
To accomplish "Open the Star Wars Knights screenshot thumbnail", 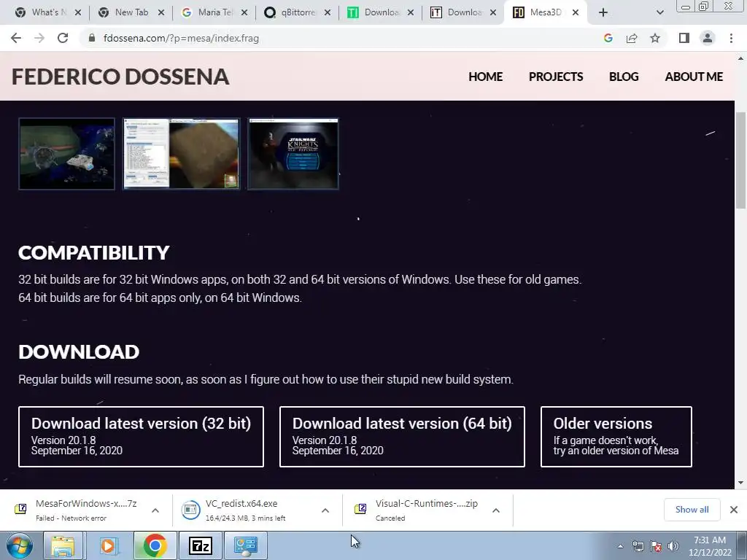I will coord(293,154).
